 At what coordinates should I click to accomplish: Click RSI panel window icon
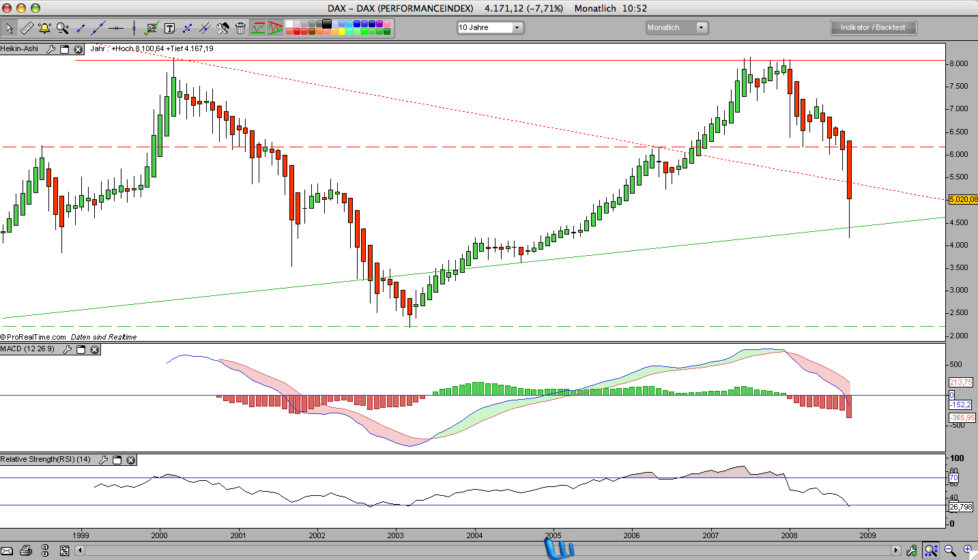click(117, 460)
